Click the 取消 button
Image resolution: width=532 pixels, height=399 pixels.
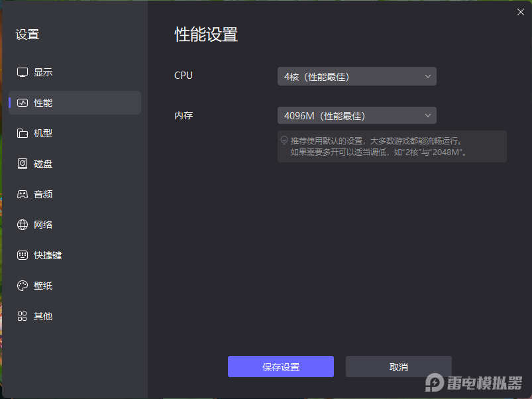399,367
